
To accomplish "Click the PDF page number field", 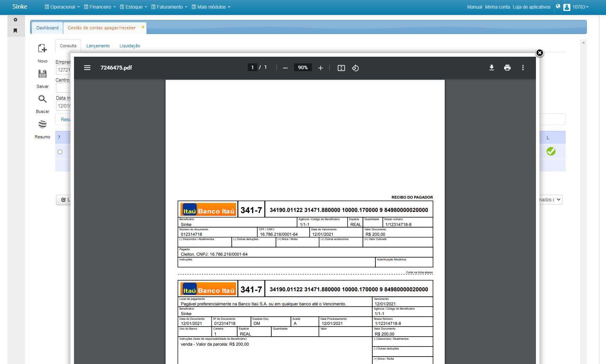I will click(x=252, y=67).
